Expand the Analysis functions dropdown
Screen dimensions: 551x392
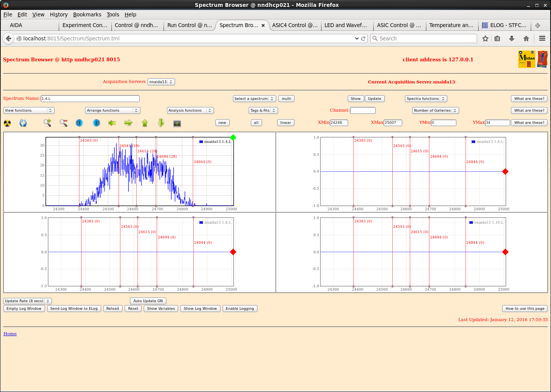[x=190, y=110]
